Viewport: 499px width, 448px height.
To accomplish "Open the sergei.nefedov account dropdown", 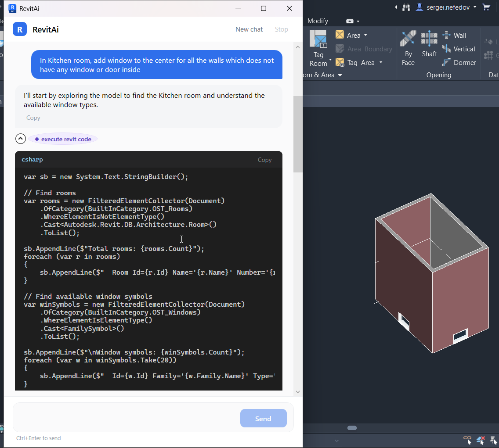I will pos(475,7).
